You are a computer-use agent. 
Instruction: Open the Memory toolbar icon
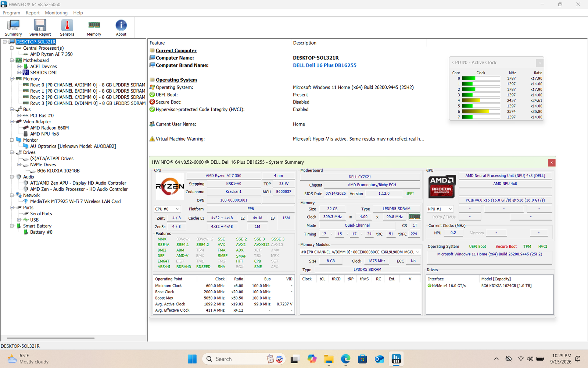(x=94, y=28)
